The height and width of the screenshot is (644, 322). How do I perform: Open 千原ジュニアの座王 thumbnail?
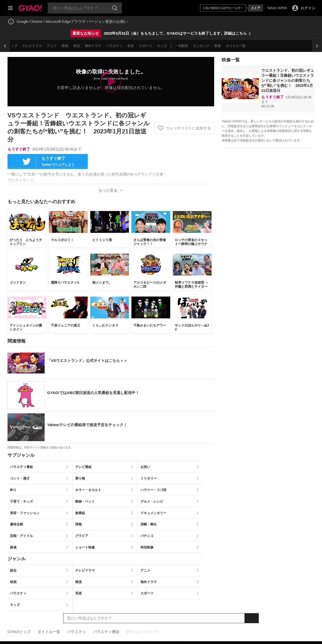click(x=68, y=307)
